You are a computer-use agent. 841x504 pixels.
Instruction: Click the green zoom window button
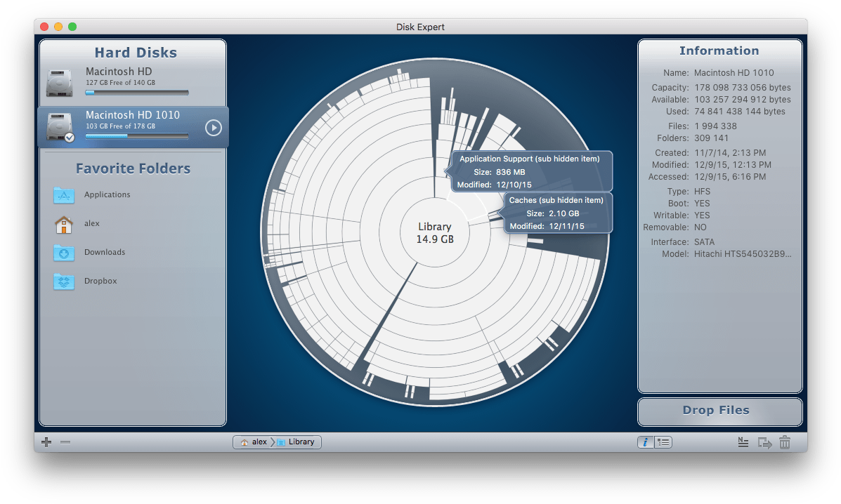pos(72,27)
